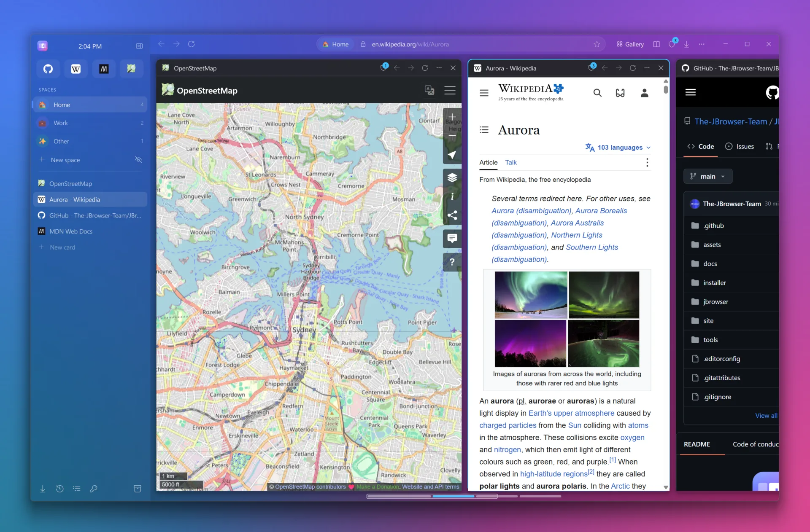The width and height of the screenshot is (810, 532).
Task: Show my location on the map
Action: click(452, 155)
